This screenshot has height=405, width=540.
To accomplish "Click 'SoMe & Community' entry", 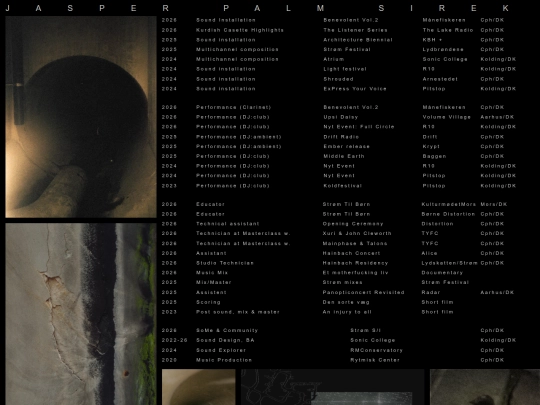I will coord(227,330).
